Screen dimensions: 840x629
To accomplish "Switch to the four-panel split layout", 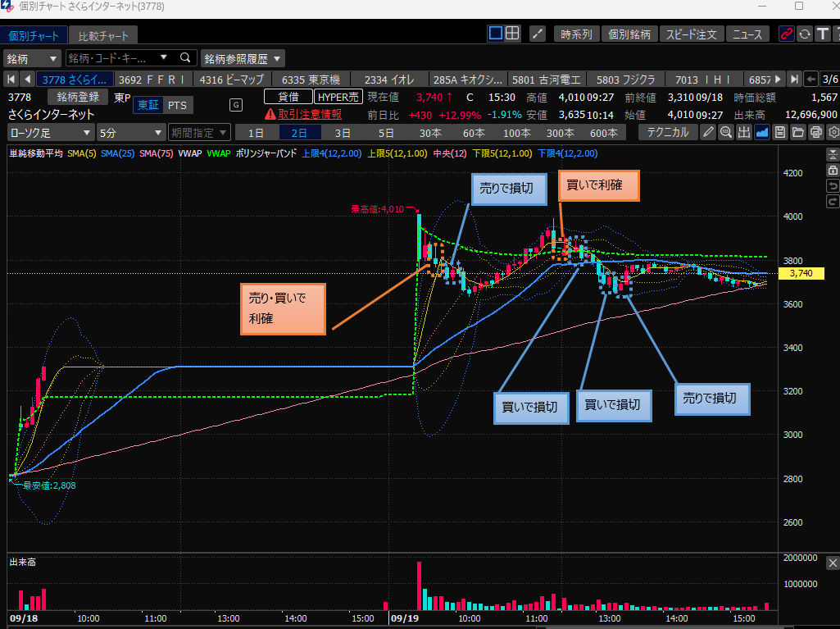I will point(512,34).
